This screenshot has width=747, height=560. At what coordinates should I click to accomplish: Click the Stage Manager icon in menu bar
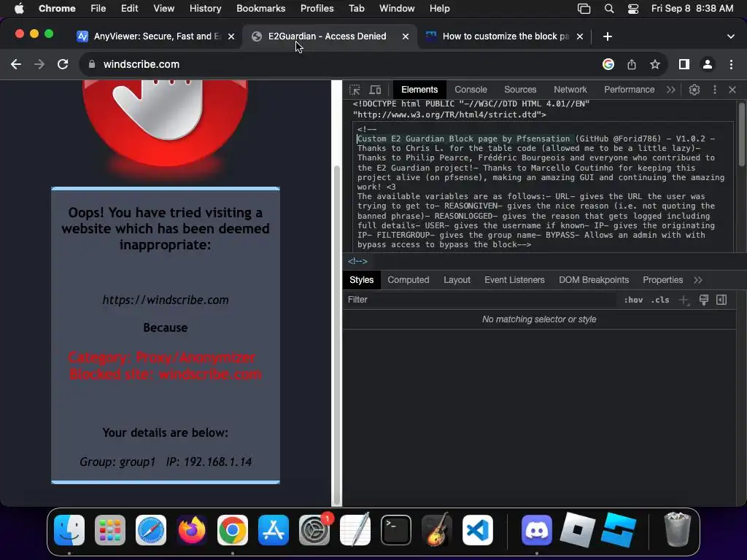pos(584,9)
